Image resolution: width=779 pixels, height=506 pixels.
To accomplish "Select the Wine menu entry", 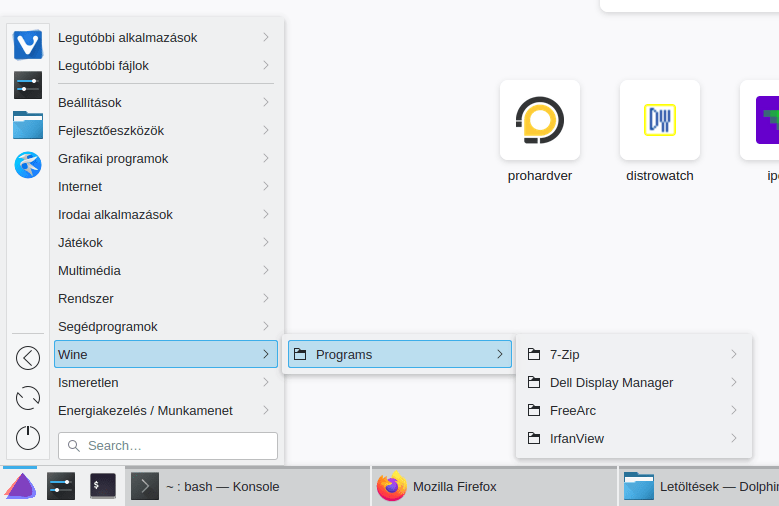I will pyautogui.click(x=165, y=354).
